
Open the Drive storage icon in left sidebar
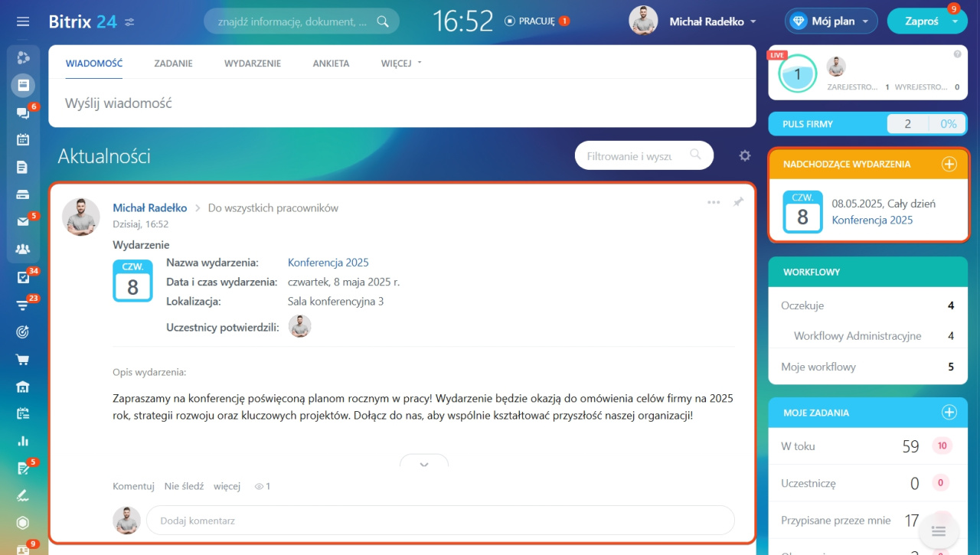[x=23, y=194]
